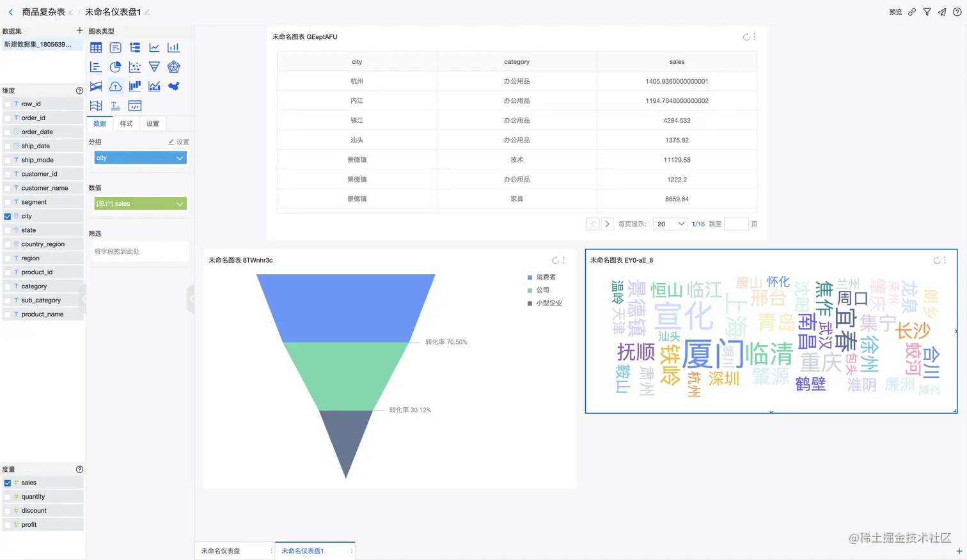The image size is (967, 560).
Task: Open the rows-per-page dropdown showing 20
Action: tap(670, 224)
